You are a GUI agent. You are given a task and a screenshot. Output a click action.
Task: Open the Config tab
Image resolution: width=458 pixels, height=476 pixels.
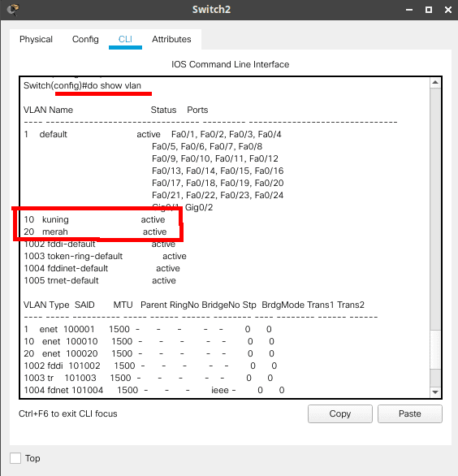point(85,39)
